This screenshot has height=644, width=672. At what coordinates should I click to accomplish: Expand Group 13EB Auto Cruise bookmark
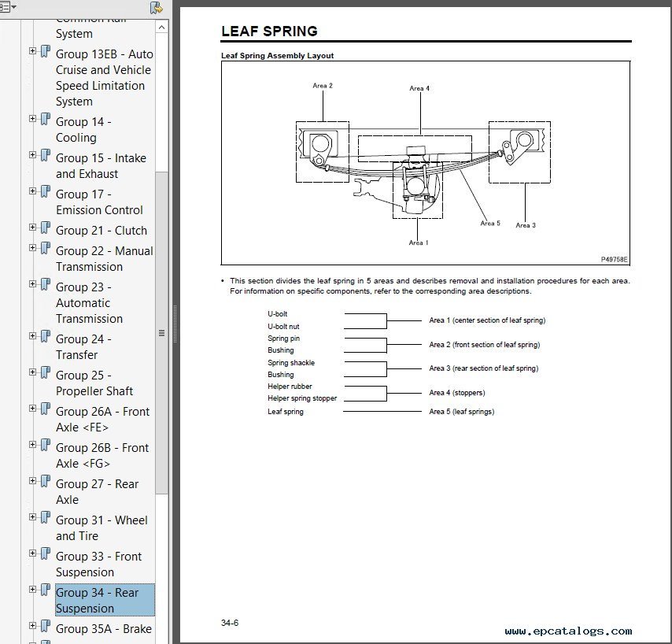point(32,51)
